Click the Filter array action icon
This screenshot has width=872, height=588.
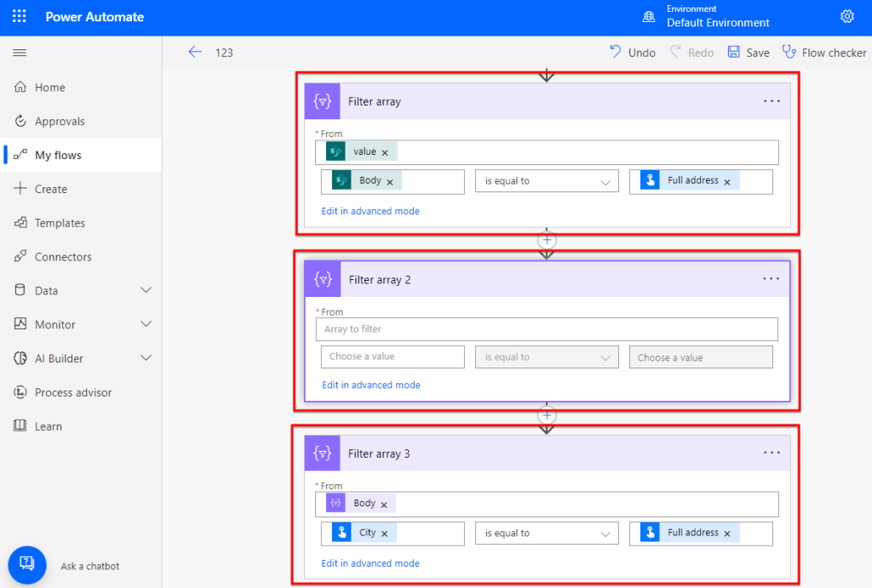coord(323,101)
